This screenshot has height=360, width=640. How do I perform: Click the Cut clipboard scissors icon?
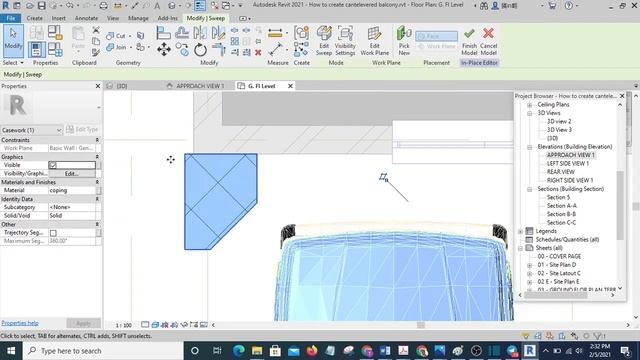coord(96,30)
